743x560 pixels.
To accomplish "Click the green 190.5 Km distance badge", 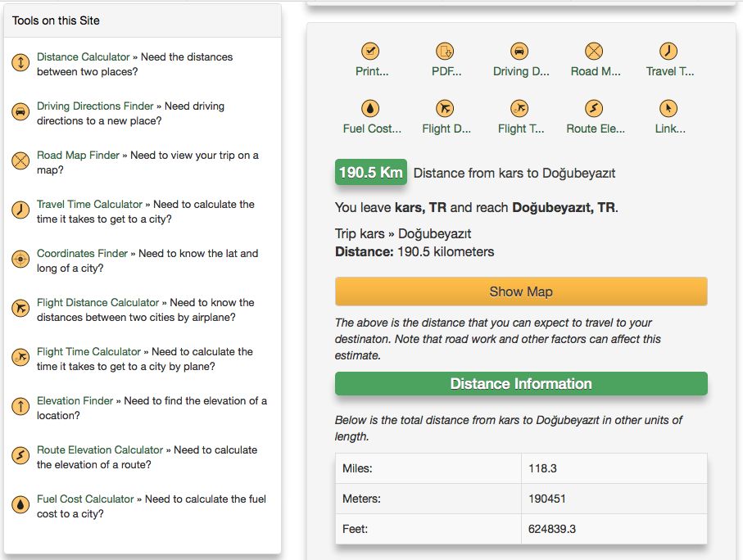I will [x=370, y=173].
